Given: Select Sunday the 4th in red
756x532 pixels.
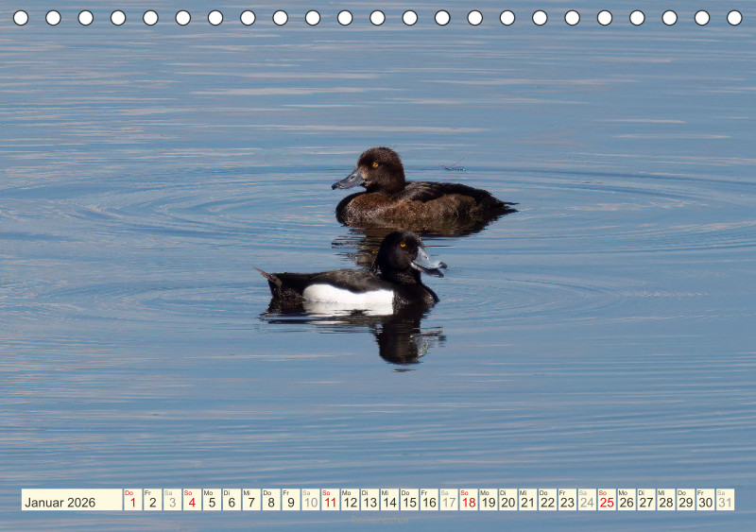Looking at the screenshot, I should (192, 500).
